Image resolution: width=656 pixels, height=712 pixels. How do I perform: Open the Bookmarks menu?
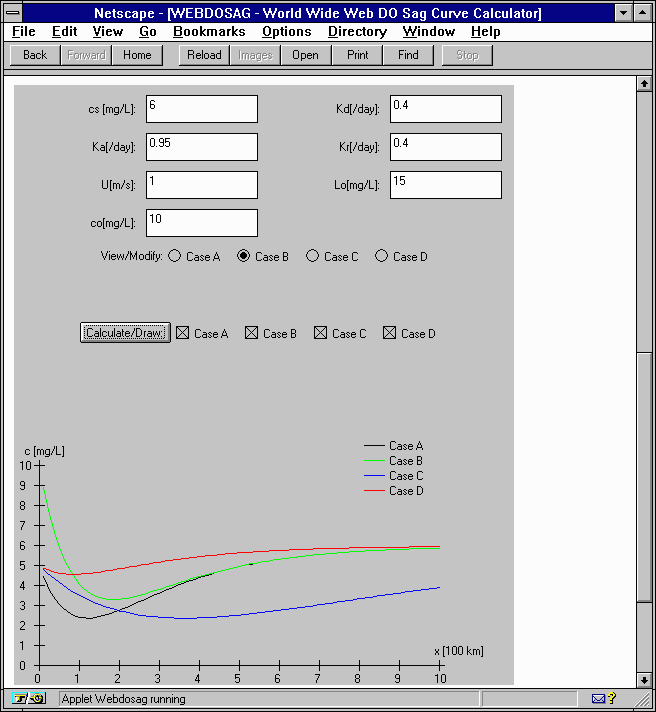point(209,32)
